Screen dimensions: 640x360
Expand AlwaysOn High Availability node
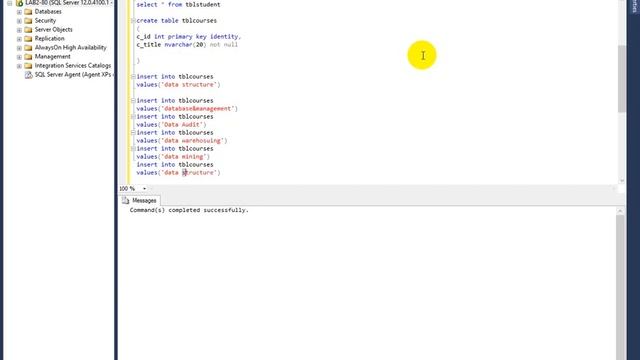[x=19, y=48]
